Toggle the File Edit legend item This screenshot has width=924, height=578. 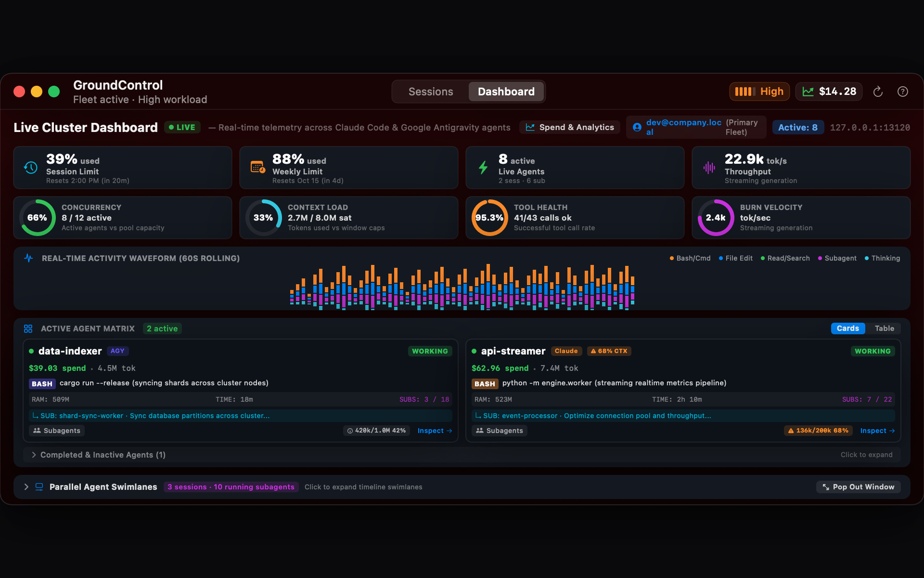(736, 258)
